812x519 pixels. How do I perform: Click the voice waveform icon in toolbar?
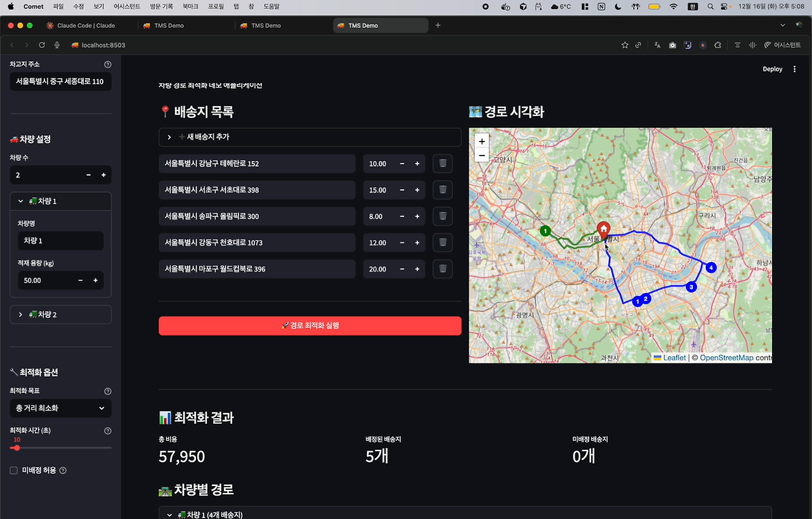tap(753, 45)
